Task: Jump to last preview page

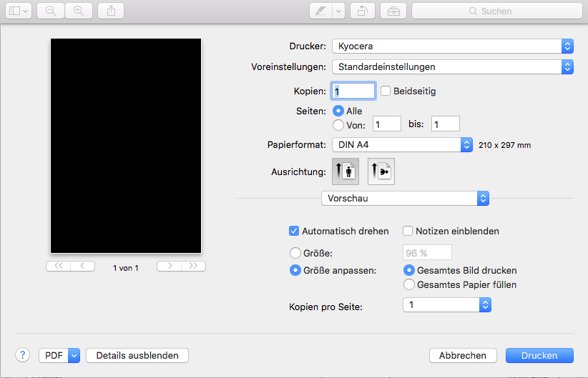Action: click(193, 266)
